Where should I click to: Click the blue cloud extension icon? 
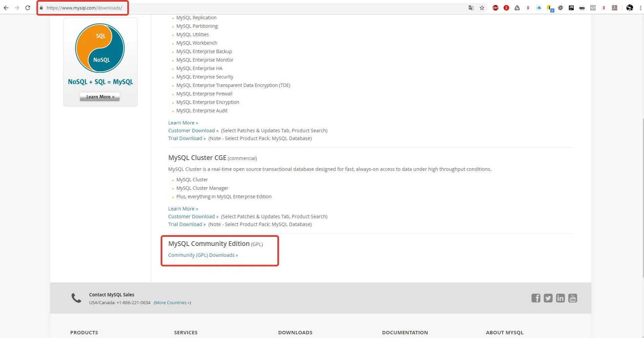point(539,8)
